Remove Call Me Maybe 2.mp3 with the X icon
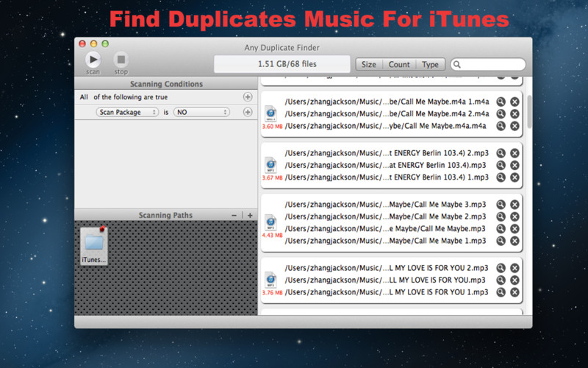 515,216
